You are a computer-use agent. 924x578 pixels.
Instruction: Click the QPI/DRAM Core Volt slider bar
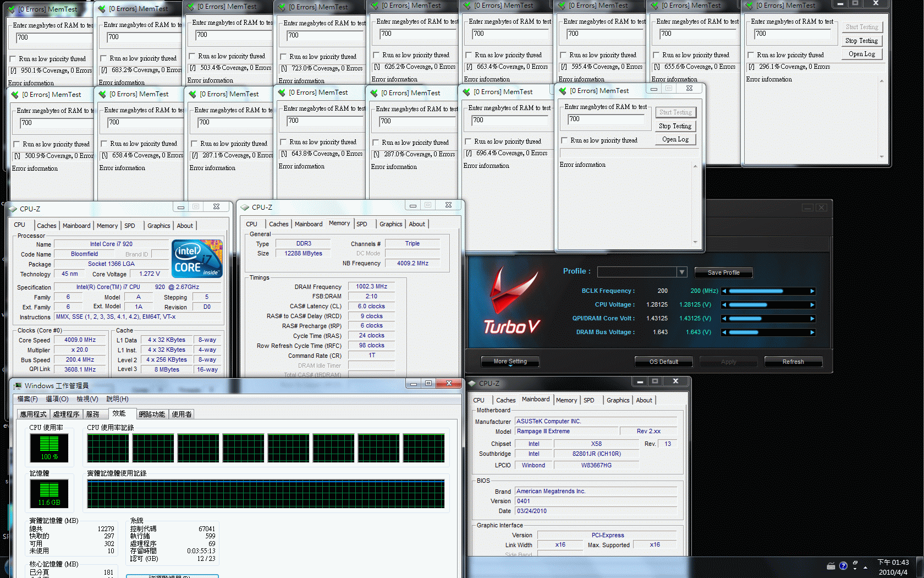point(768,319)
